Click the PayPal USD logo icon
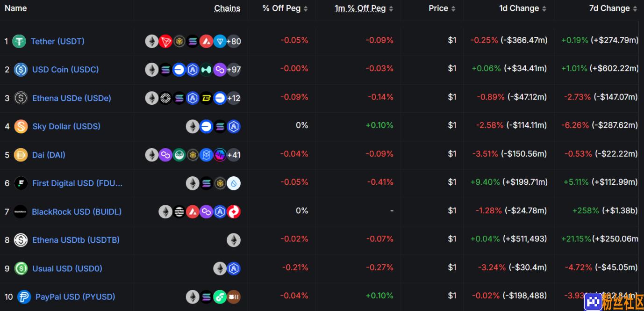The width and height of the screenshot is (644, 311). (24, 297)
